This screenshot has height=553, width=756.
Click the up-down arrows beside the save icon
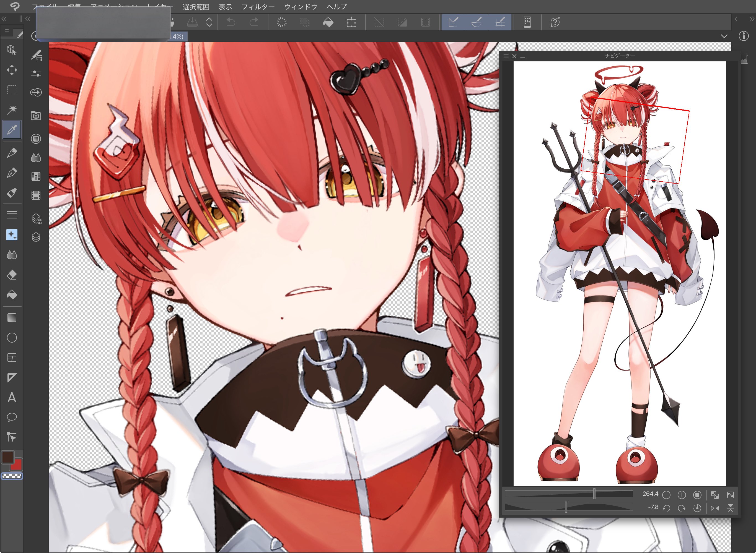[x=209, y=22]
